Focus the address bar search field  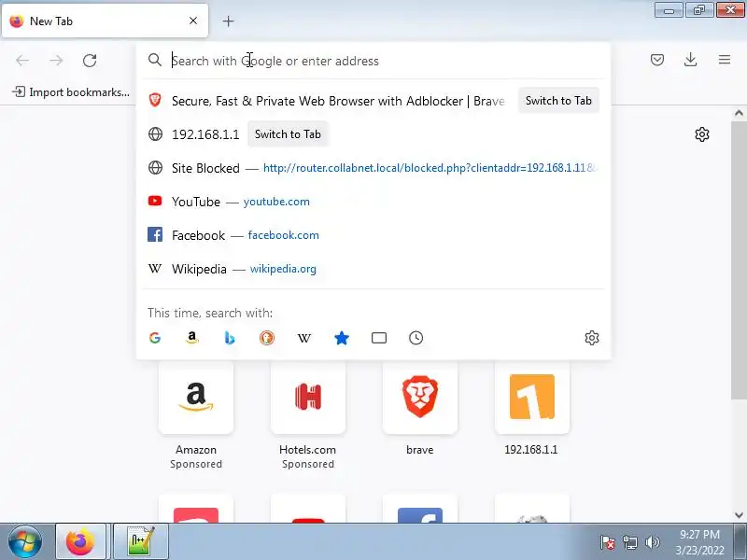(373, 61)
